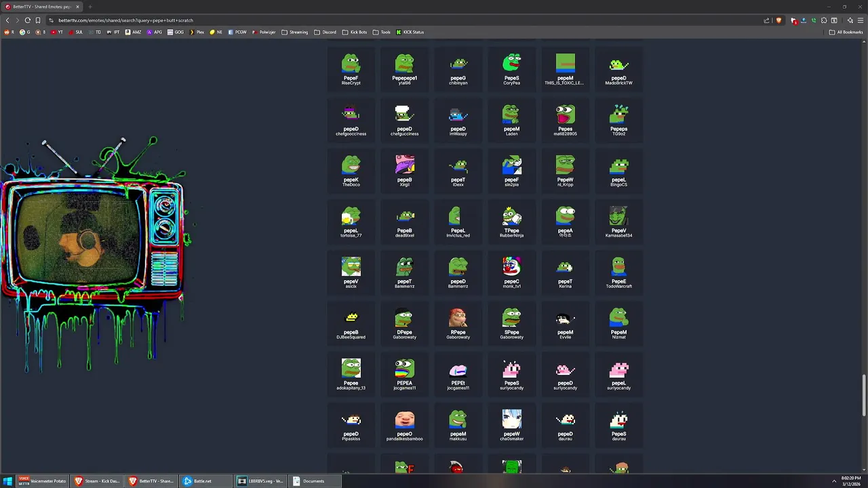Open the Brave main hamburger menu
The height and width of the screenshot is (488, 868).
859,20
